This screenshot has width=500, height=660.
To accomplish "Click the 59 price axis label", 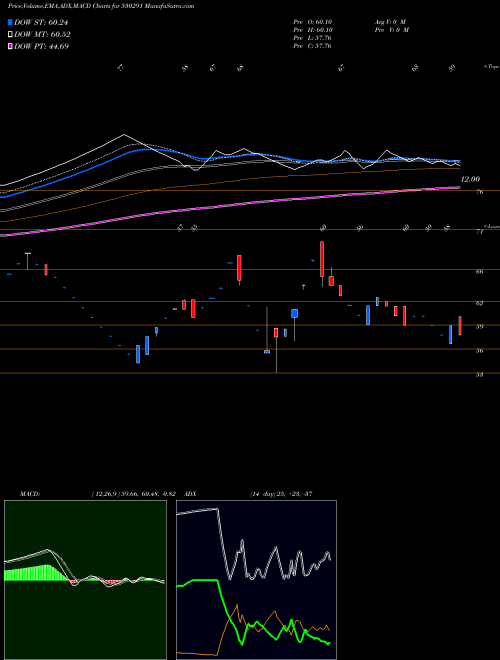I will pos(480,327).
